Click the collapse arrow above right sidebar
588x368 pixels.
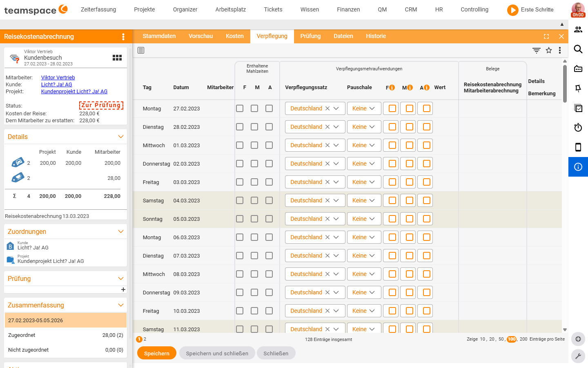(562, 25)
